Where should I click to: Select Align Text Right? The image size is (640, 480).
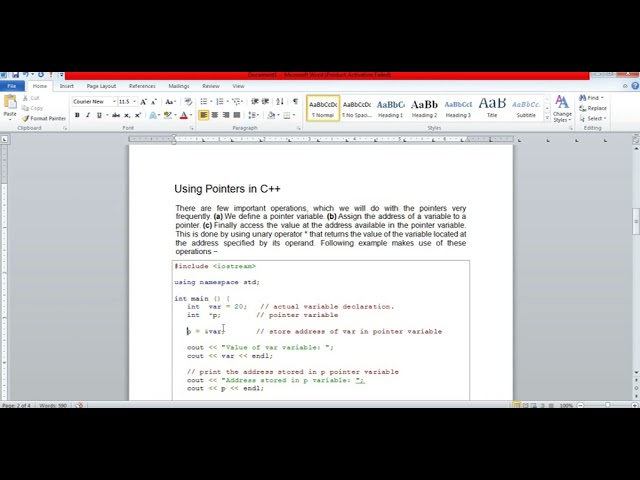pos(226,115)
